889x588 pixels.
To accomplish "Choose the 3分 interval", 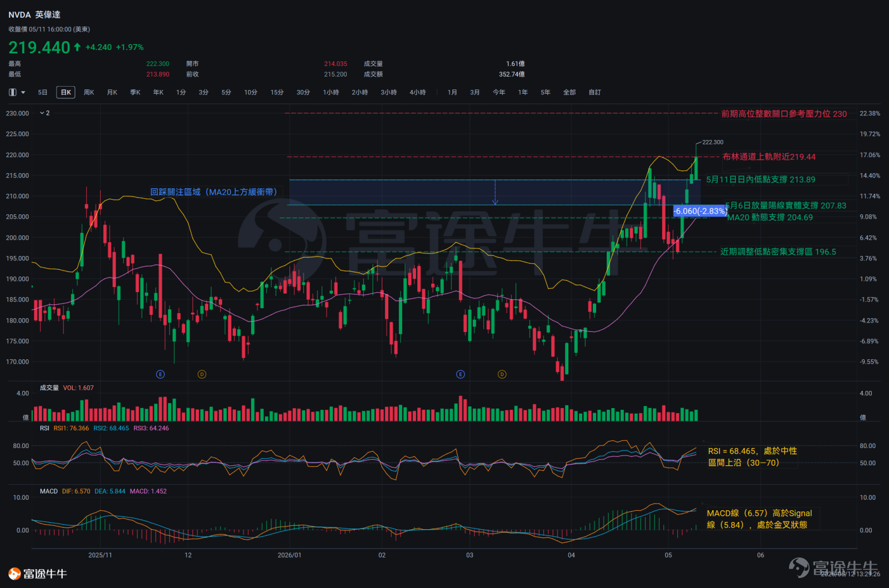I will 204,92.
